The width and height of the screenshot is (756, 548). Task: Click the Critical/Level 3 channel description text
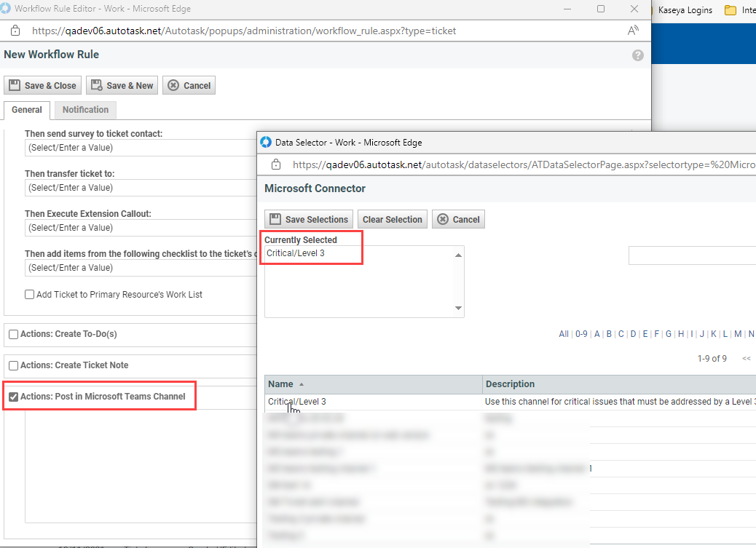coord(620,402)
